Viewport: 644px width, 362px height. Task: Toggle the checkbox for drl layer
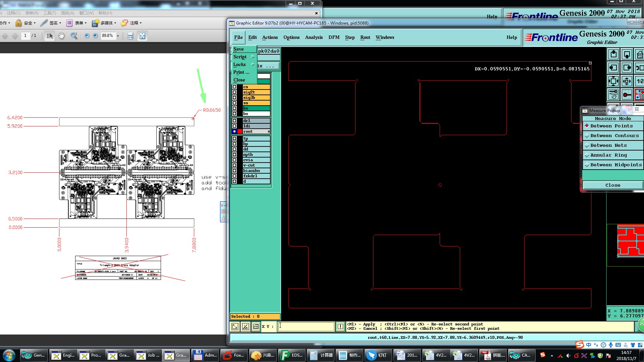point(234,121)
